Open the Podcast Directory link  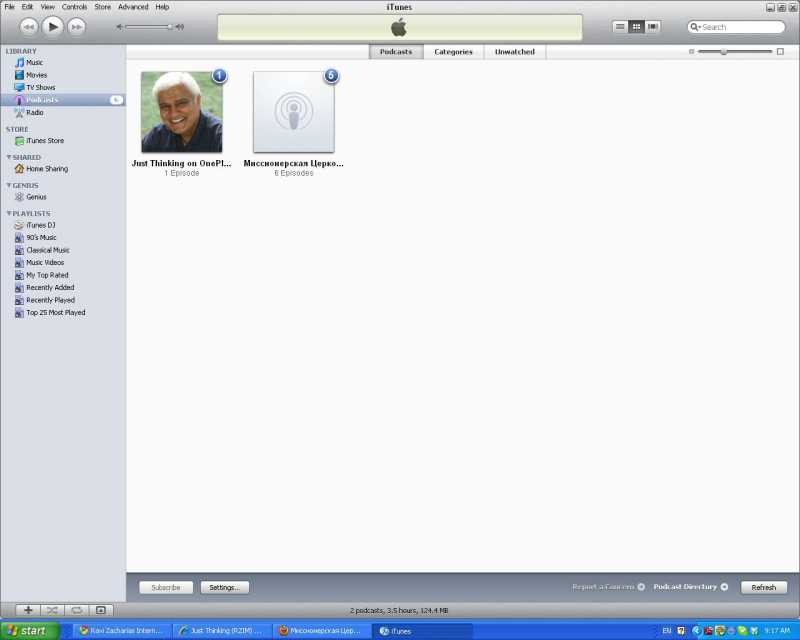(690, 587)
